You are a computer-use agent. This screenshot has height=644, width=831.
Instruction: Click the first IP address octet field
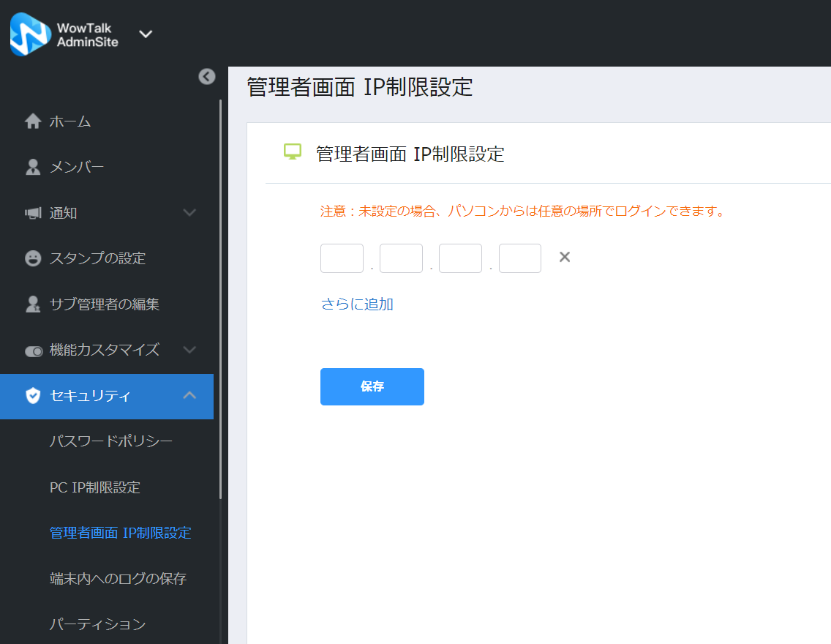pos(342,258)
